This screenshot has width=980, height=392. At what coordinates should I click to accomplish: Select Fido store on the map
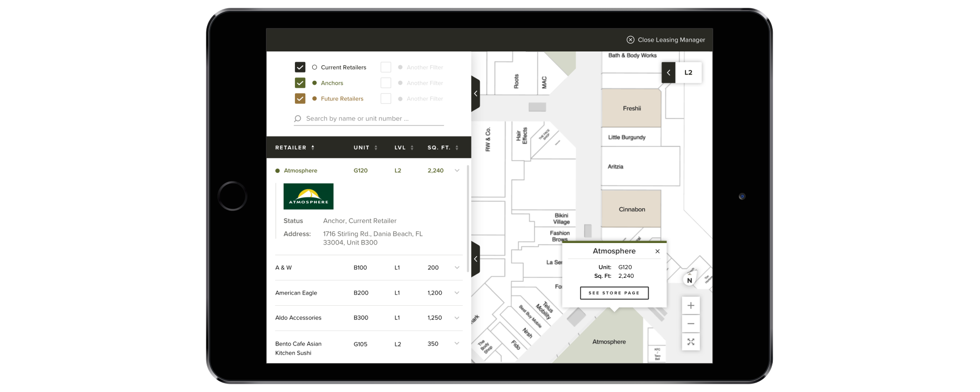(x=515, y=344)
